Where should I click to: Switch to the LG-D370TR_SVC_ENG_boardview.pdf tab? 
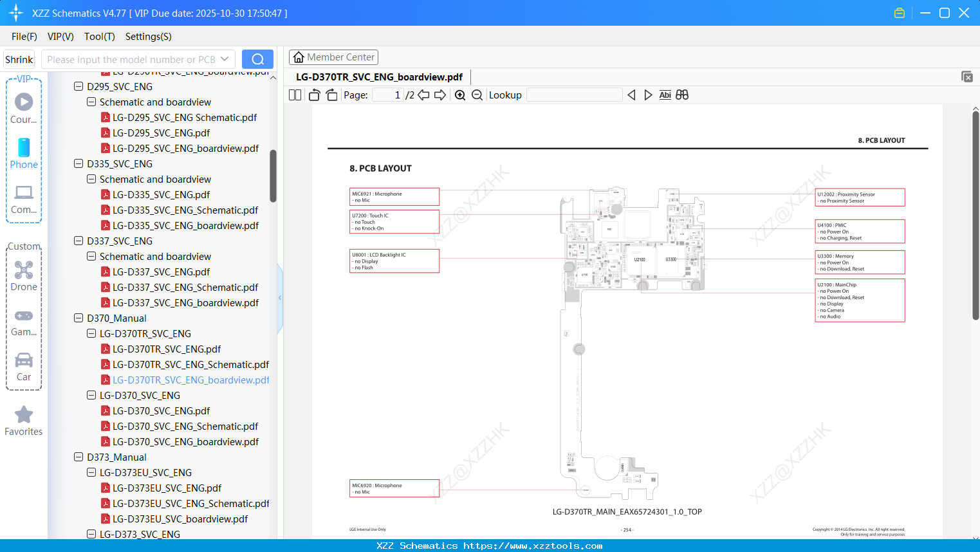378,77
